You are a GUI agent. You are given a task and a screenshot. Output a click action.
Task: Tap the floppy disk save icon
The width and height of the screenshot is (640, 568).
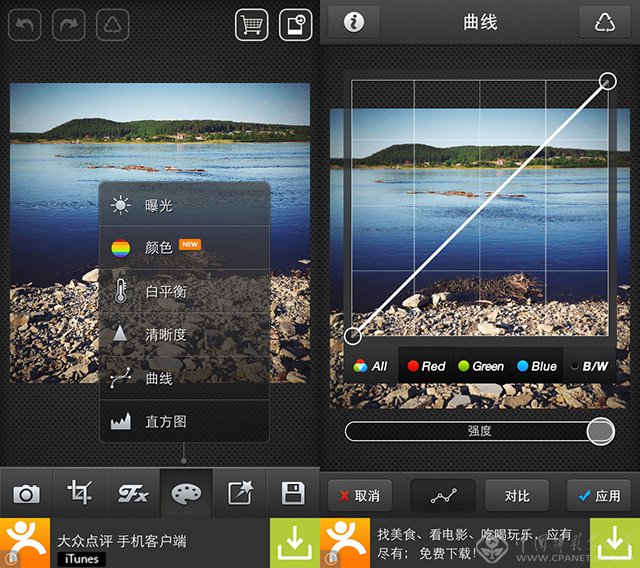click(x=293, y=493)
